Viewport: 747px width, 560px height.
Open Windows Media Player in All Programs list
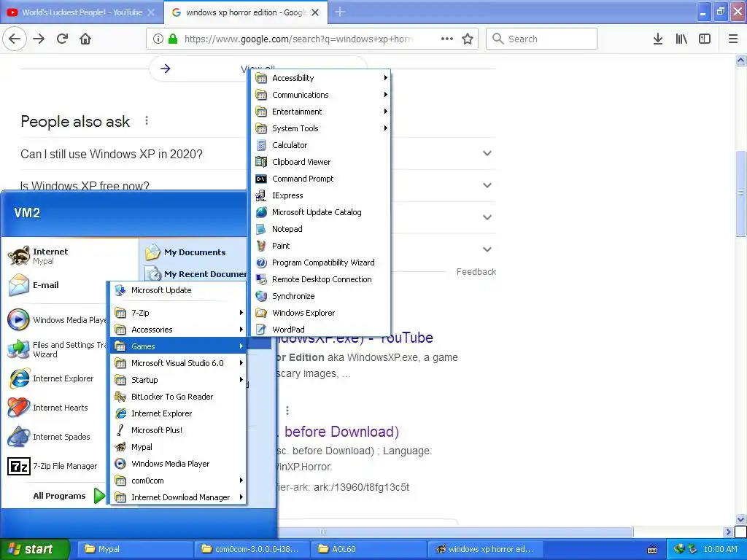[178, 464]
